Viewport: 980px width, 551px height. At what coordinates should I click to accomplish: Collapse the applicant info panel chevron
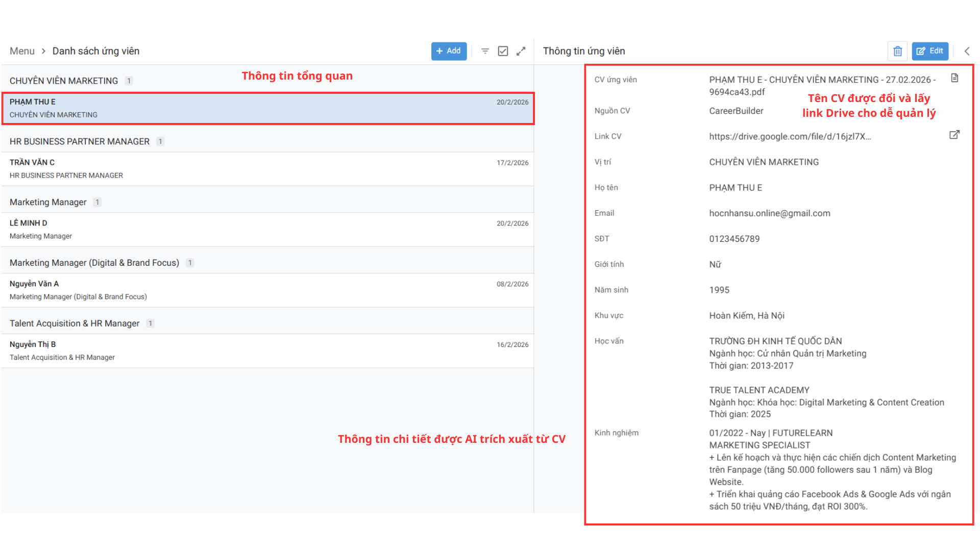(x=967, y=51)
